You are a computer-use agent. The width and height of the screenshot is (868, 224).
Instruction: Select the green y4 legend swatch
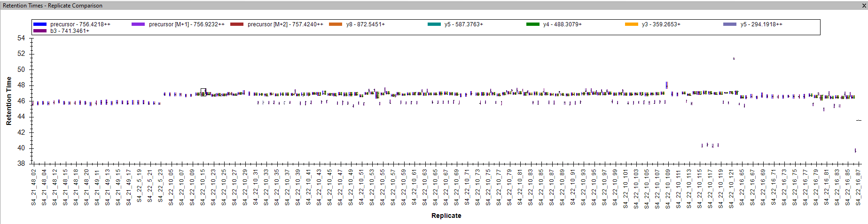532,24
